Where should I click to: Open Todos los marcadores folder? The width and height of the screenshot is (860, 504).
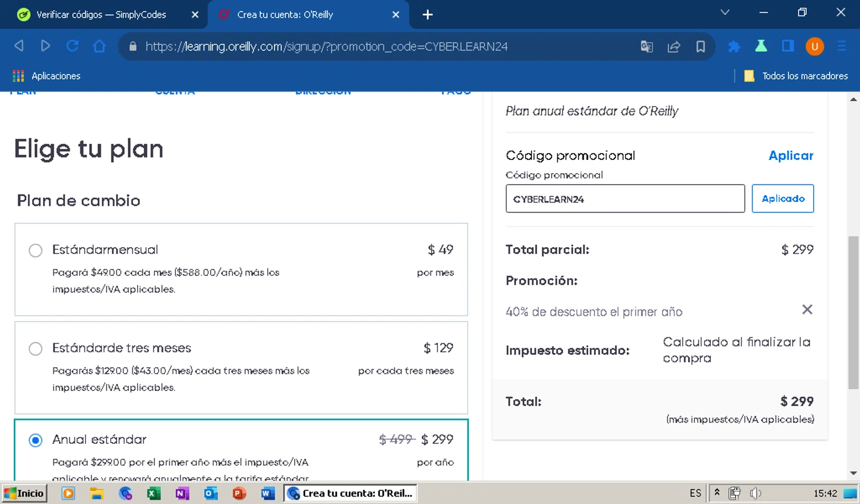point(796,76)
